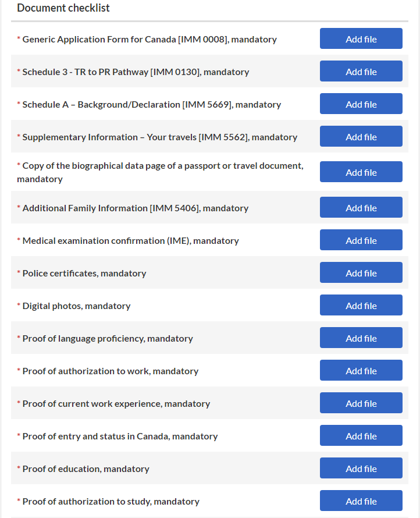The height and width of the screenshot is (518, 420).
Task: Click the Police certificates, mandatory label
Action: click(x=84, y=273)
